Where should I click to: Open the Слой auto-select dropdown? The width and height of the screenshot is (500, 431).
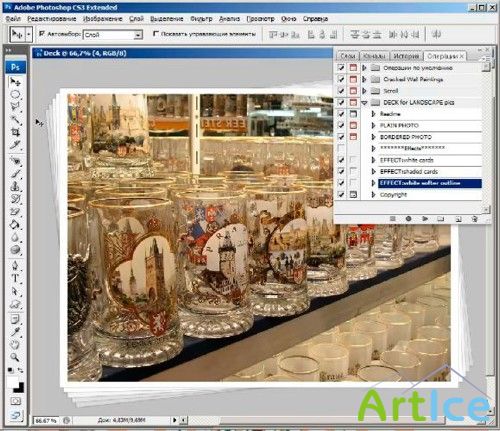[138, 35]
